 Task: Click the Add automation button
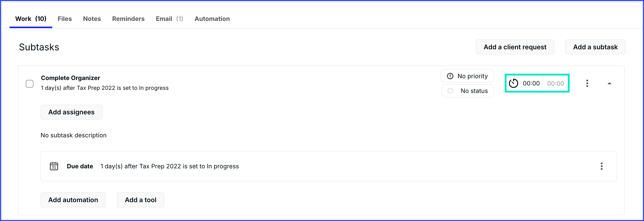(x=73, y=200)
